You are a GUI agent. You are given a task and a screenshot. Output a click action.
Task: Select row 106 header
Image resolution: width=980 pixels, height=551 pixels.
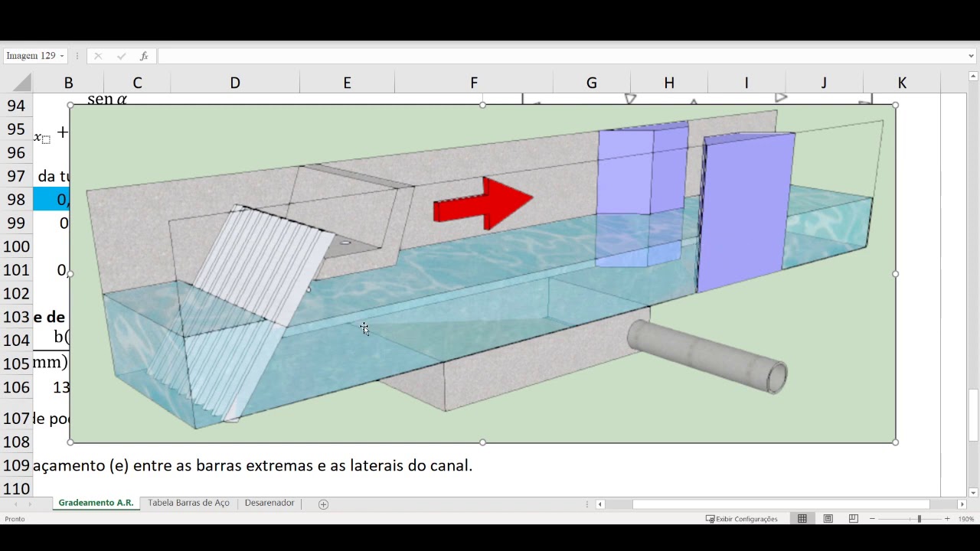pos(16,387)
